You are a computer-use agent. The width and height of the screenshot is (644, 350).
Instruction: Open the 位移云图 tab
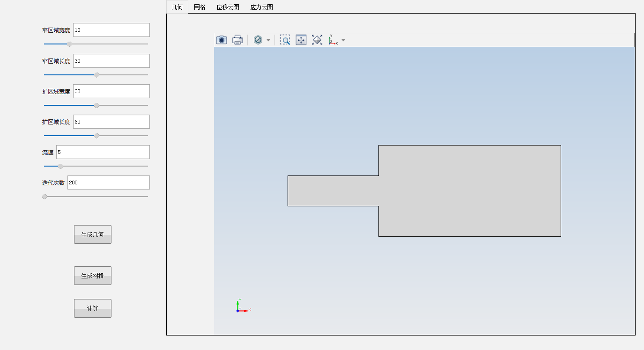point(228,7)
